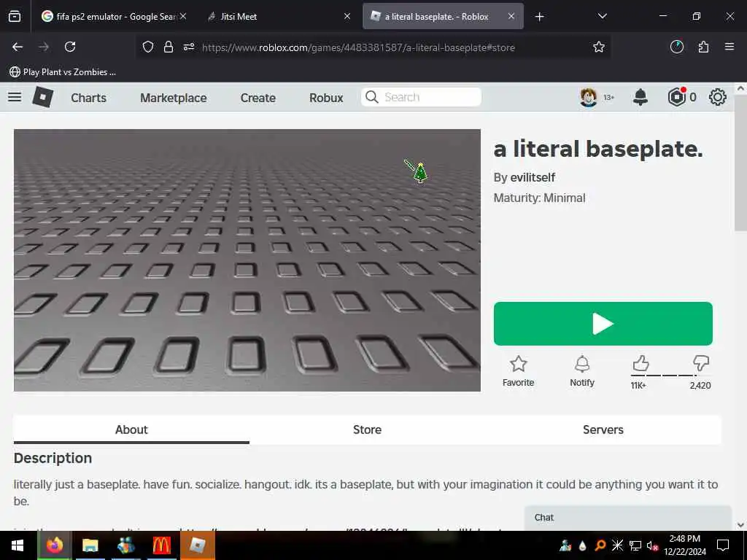Image resolution: width=747 pixels, height=560 pixels.
Task: Open the network tray icon
Action: 635,545
